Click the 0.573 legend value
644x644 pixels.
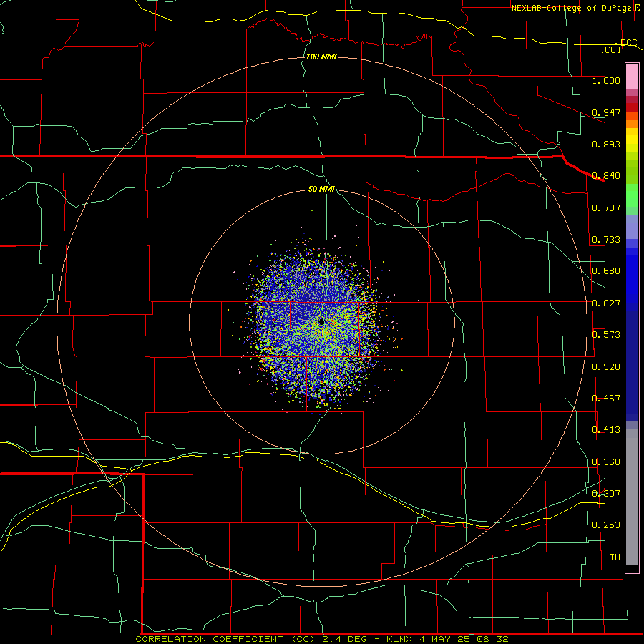coord(606,335)
